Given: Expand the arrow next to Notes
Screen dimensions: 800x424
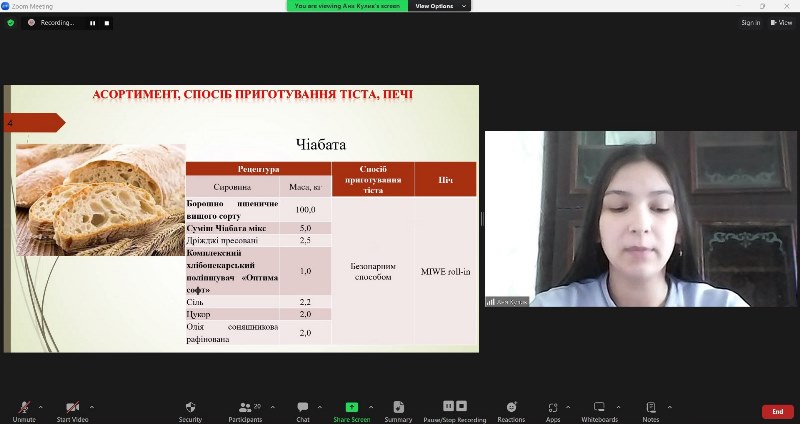Looking at the screenshot, I should coord(669,407).
